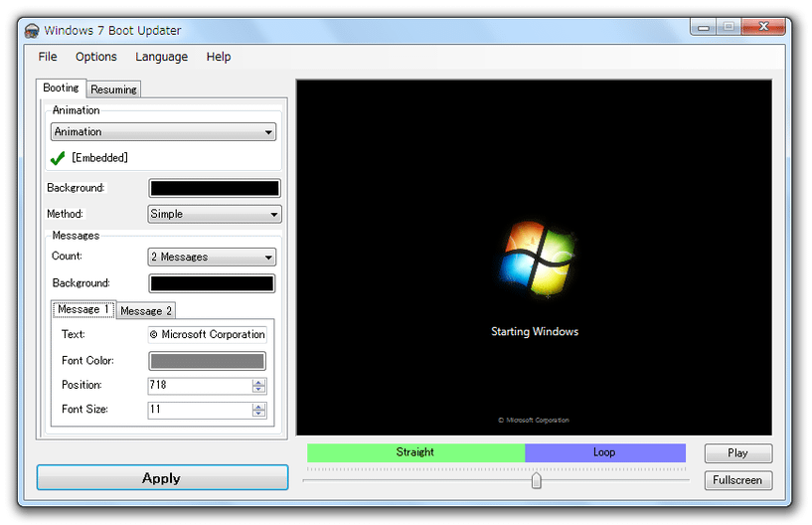The width and height of the screenshot is (812, 525).
Task: Click the green checkmark next to [Embedded]
Action: (x=58, y=158)
